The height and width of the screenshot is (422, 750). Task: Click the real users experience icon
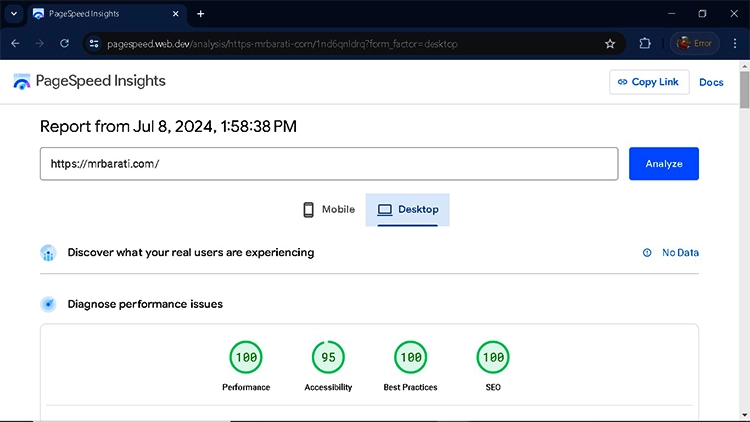[x=48, y=253]
